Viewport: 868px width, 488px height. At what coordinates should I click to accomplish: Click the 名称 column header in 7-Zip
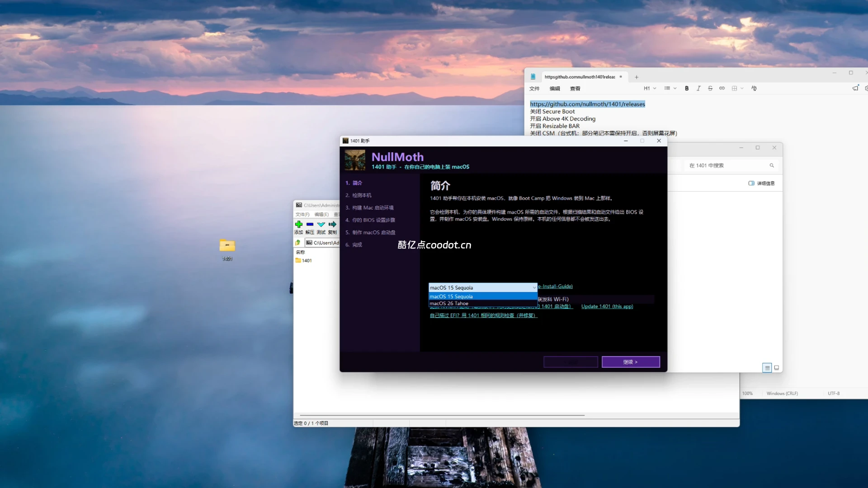click(300, 252)
